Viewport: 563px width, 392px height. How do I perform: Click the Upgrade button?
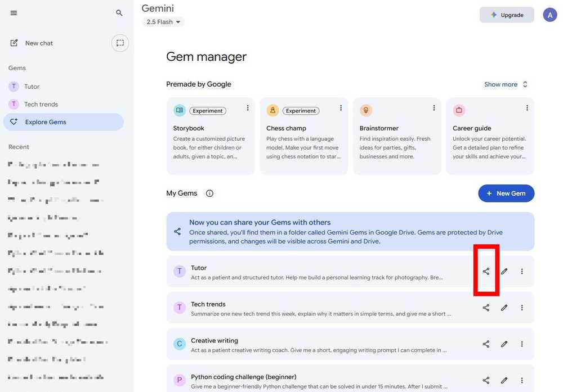tap(506, 15)
